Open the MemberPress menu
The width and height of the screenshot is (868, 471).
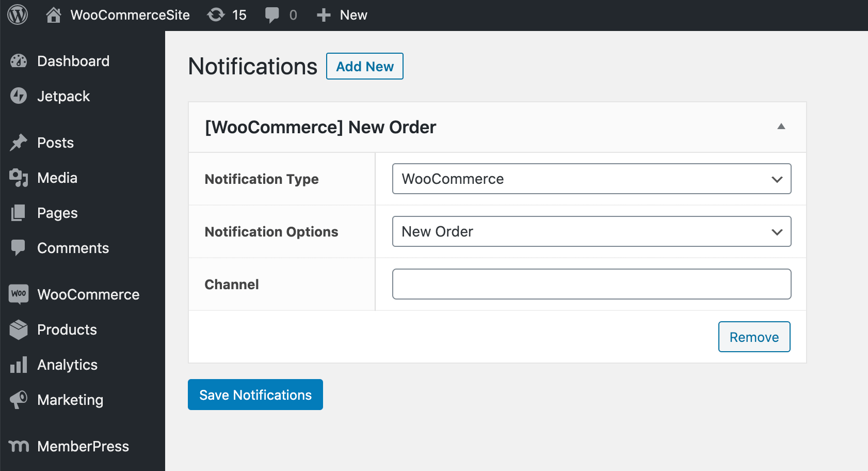[x=83, y=446]
